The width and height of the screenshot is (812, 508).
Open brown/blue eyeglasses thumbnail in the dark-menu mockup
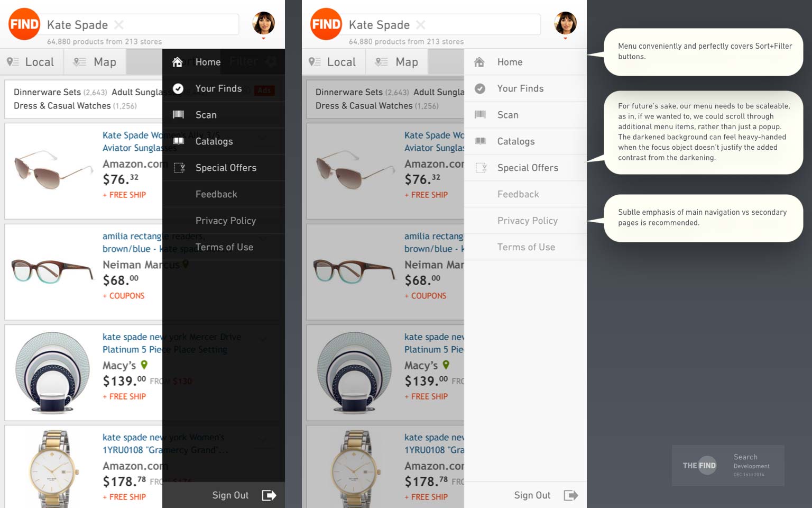point(52,270)
